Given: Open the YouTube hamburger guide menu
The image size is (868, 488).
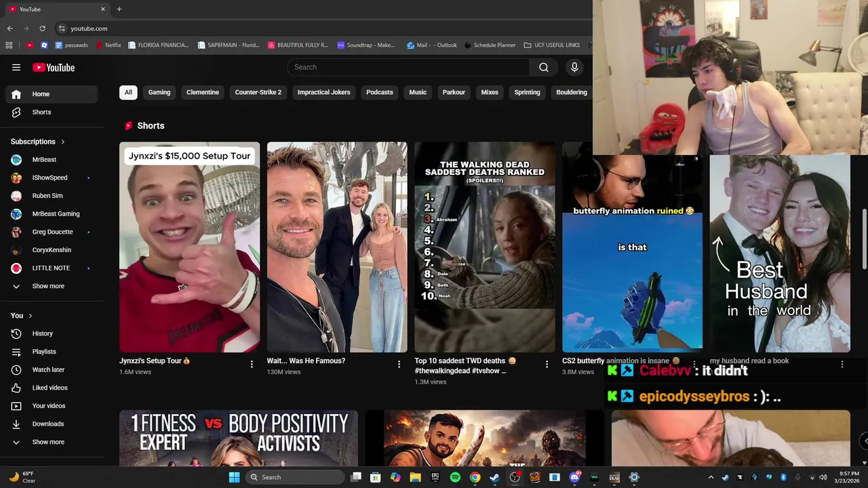Looking at the screenshot, I should click(x=16, y=67).
